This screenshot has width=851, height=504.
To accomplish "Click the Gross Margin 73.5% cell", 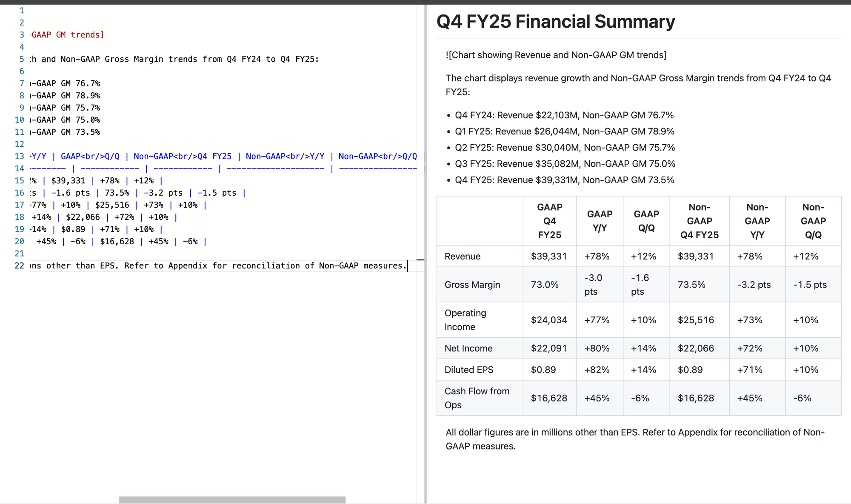I will pyautogui.click(x=691, y=285).
